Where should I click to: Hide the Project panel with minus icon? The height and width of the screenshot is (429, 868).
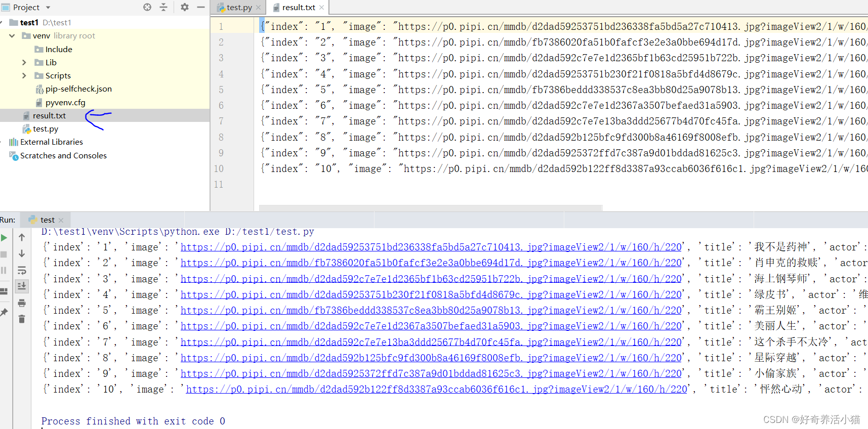pyautogui.click(x=201, y=7)
